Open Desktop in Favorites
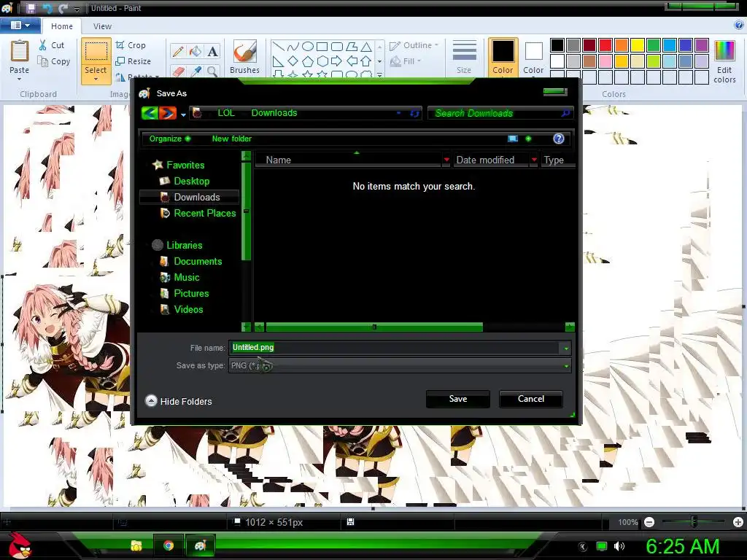The image size is (747, 560). tap(192, 181)
